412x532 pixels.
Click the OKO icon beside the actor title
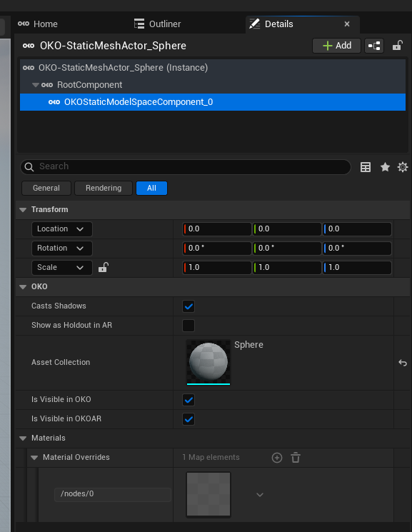(x=29, y=46)
